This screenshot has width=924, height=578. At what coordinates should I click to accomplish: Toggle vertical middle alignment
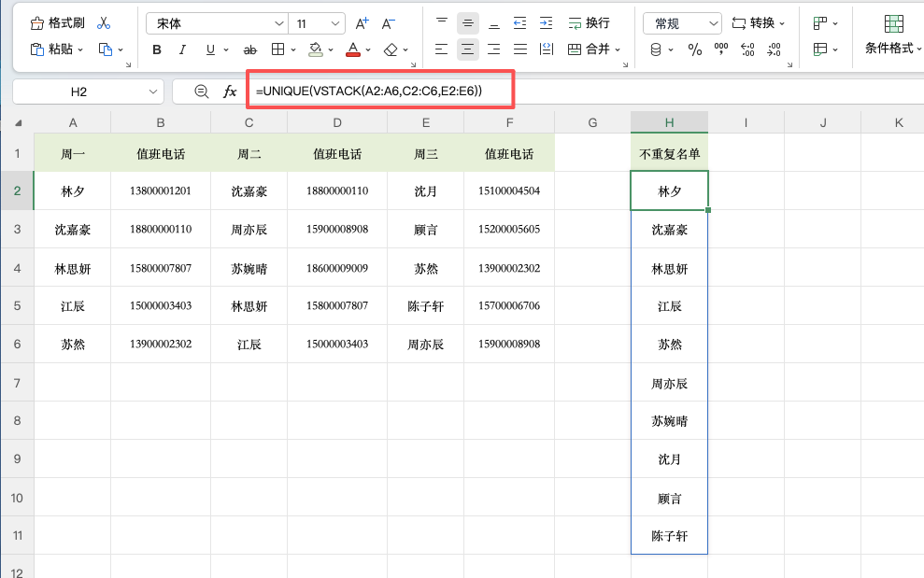pos(468,23)
